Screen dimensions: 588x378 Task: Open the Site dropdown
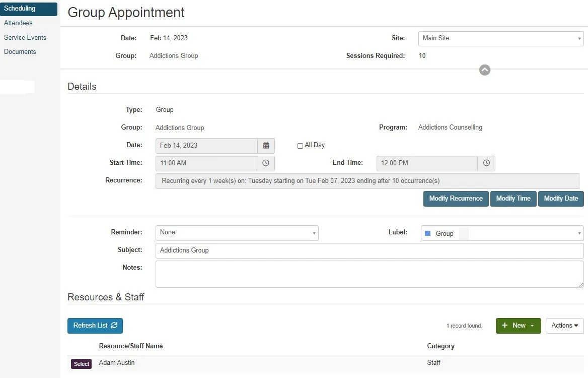(578, 38)
